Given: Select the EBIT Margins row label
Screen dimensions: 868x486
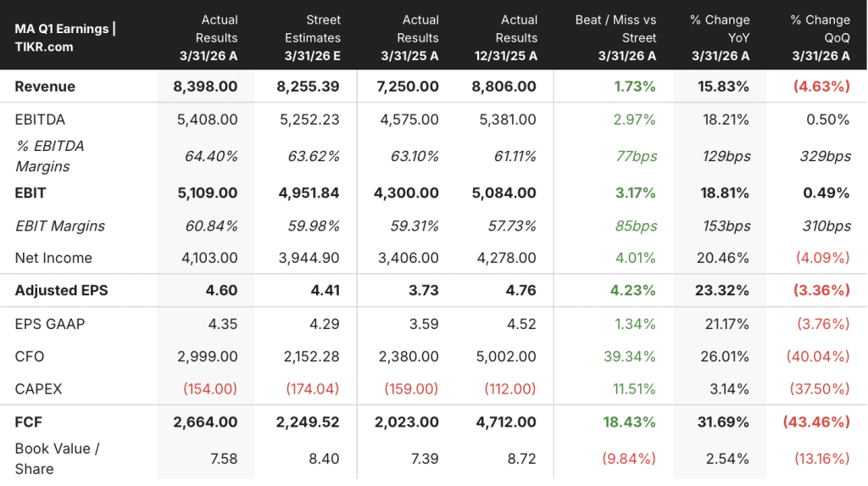Looking at the screenshot, I should pos(60,226).
